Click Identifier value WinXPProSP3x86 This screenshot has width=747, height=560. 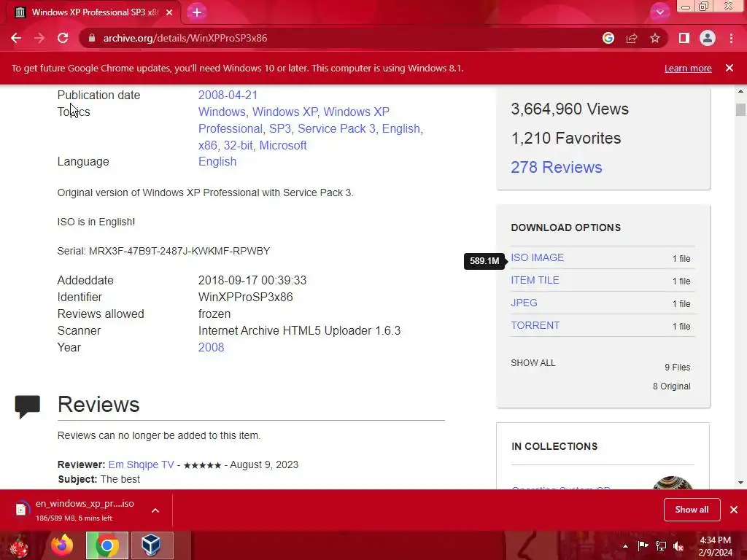click(x=245, y=297)
